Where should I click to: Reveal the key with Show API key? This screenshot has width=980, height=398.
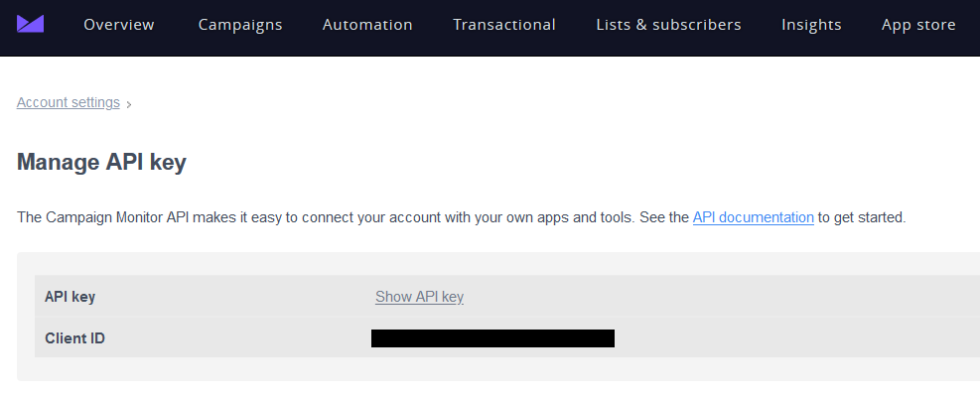click(419, 297)
